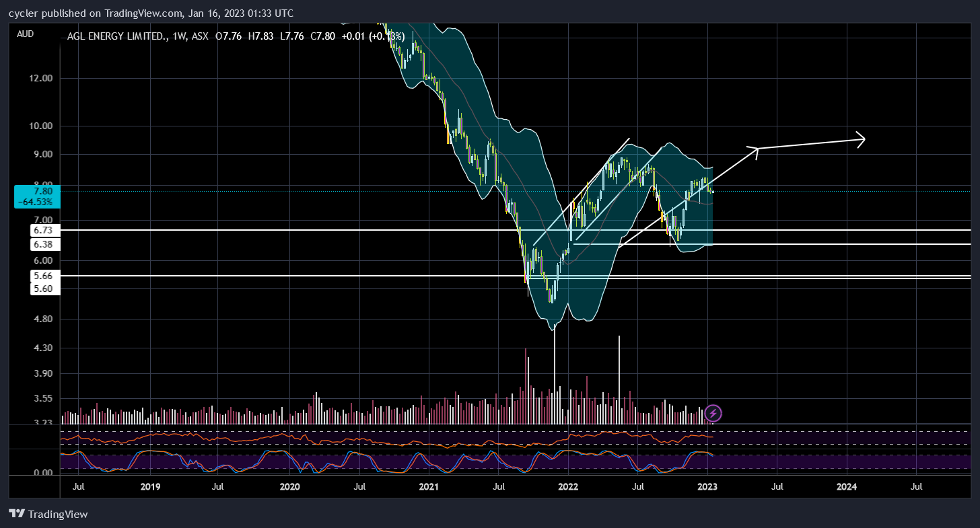Click the 2020 time axis label
This screenshot has height=528, width=980.
click(x=289, y=486)
